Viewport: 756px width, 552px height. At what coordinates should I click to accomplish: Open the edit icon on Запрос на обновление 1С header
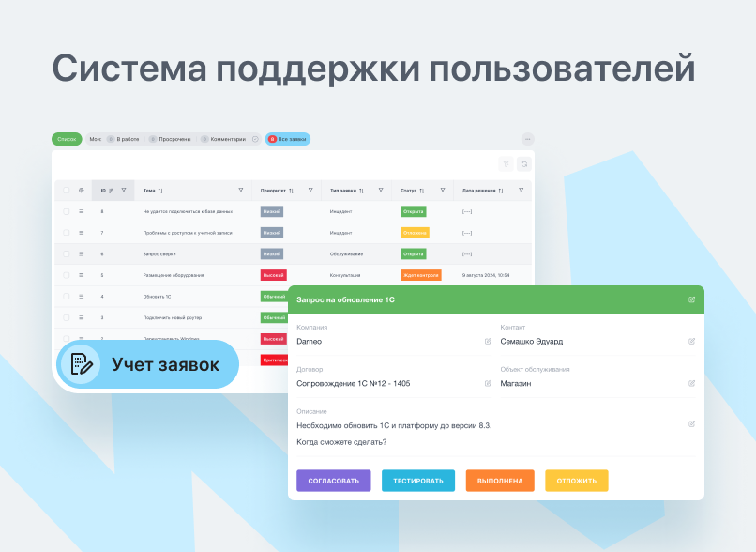pos(690,299)
